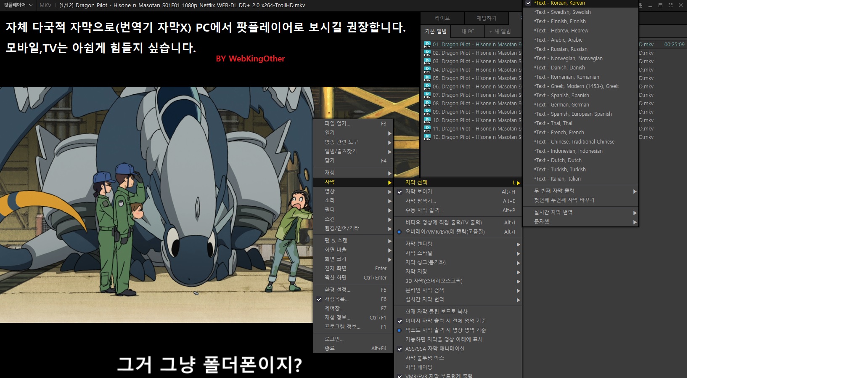Click MKV icon of playlist item 04
Viewport: 868px width, 378px height.
coord(427,69)
